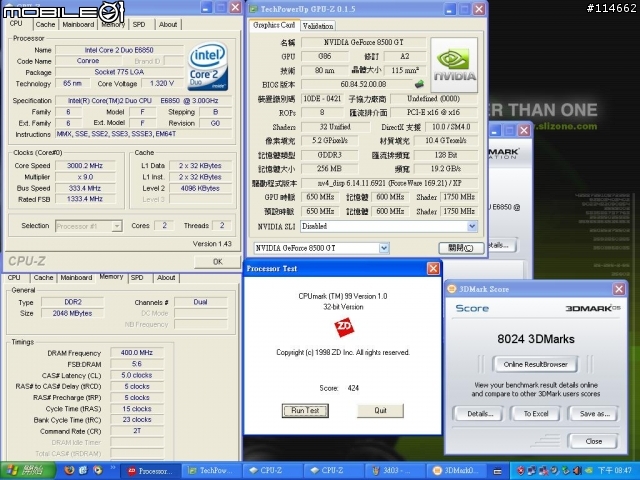
Task: Switch to the TechPowerUp taskbar button
Action: [211, 471]
